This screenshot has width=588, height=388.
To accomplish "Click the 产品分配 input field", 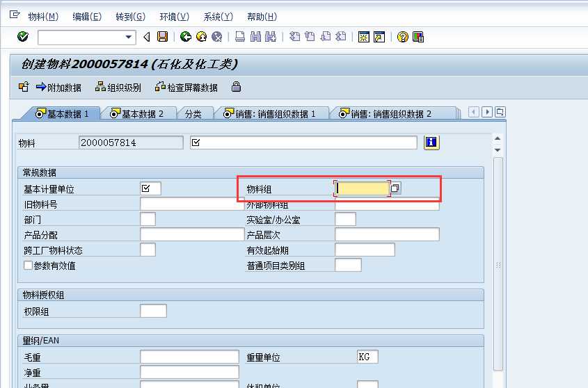I will pyautogui.click(x=192, y=234).
